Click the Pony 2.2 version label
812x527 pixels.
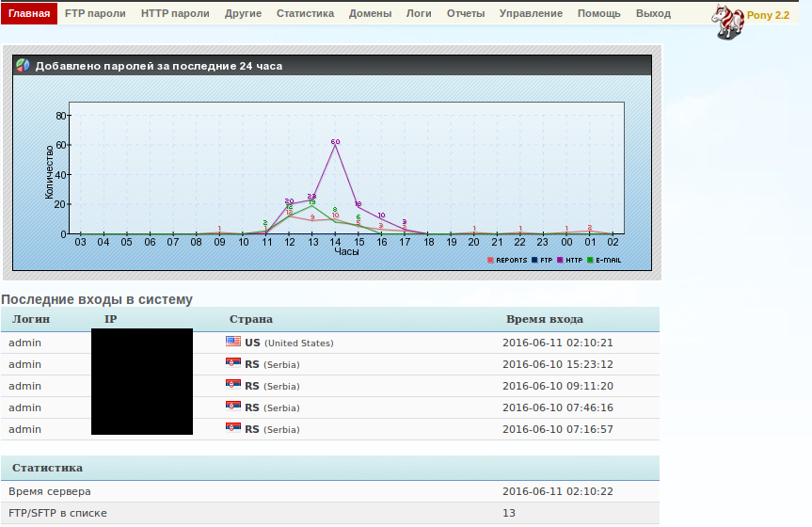(768, 16)
